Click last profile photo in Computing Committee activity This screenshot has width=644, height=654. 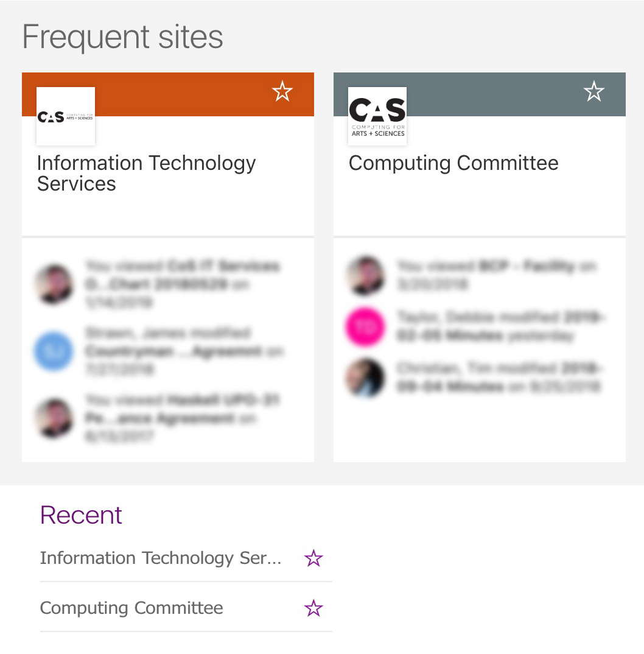(365, 378)
